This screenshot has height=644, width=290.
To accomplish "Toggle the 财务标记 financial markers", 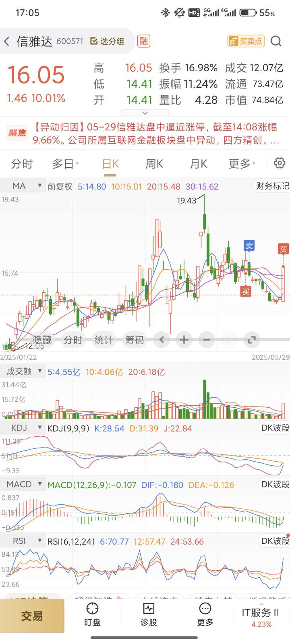I will [272, 186].
